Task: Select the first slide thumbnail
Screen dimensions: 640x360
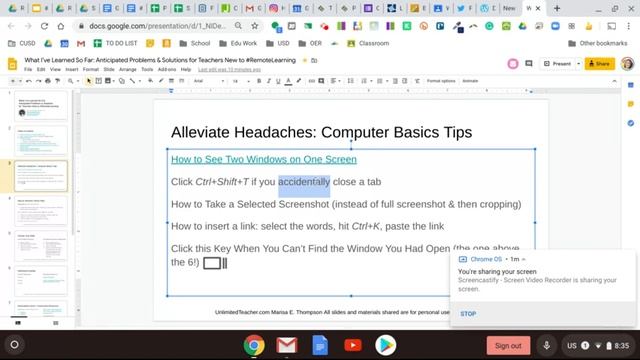Action: coord(40,106)
